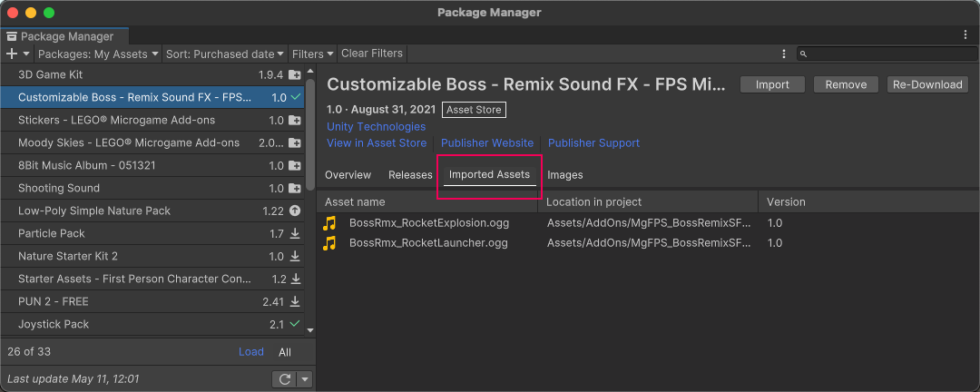The width and height of the screenshot is (980, 392).
Task: Click import icon for Shooting Sound
Action: coord(295,188)
